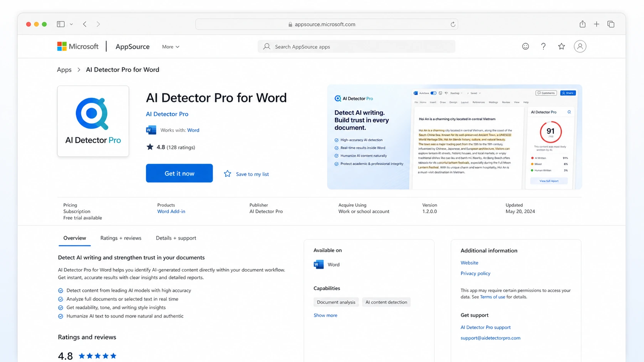The image size is (644, 362).
Task: Click the Microsoft logo
Action: coord(78,47)
